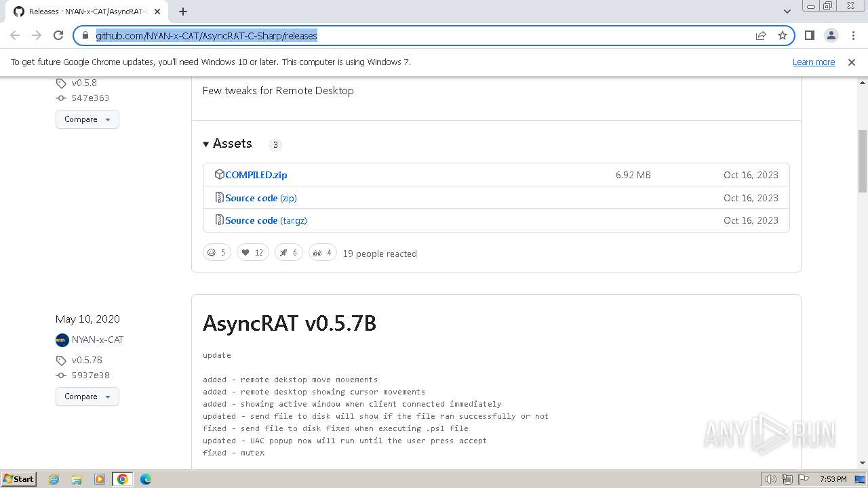Open a new browser tab
868x488 pixels.
183,12
